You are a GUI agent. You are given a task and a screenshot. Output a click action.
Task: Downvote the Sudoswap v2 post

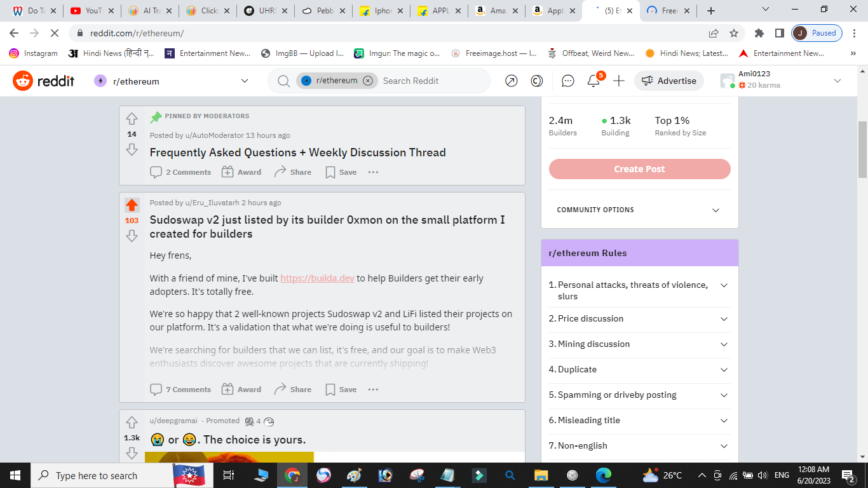click(132, 236)
